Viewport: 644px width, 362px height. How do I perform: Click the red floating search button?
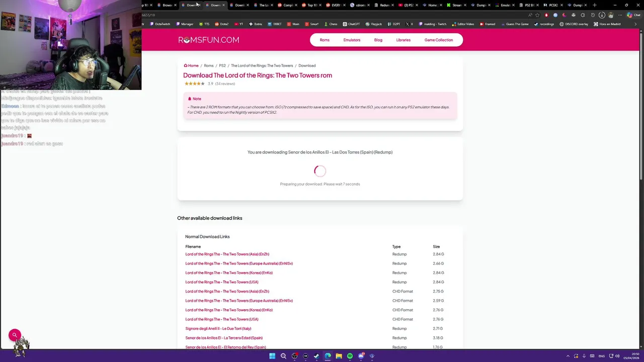coord(15,335)
